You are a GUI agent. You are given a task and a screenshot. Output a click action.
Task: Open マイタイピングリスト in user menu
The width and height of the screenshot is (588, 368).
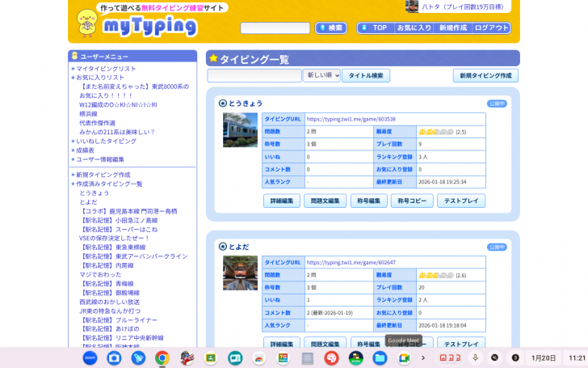click(x=107, y=69)
